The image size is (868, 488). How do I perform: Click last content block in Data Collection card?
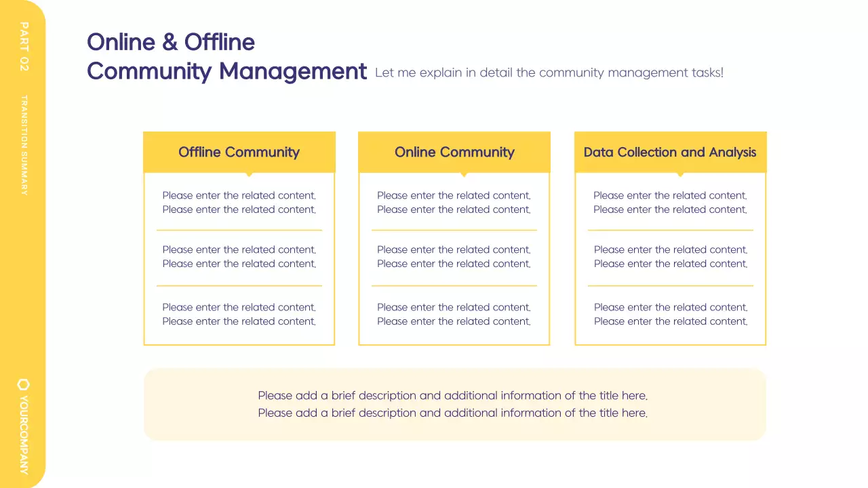[670, 314]
